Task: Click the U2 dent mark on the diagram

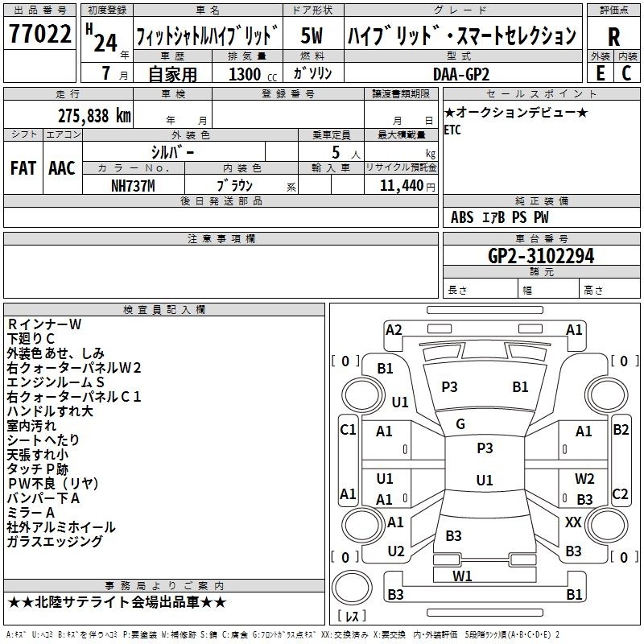Action: [395, 551]
